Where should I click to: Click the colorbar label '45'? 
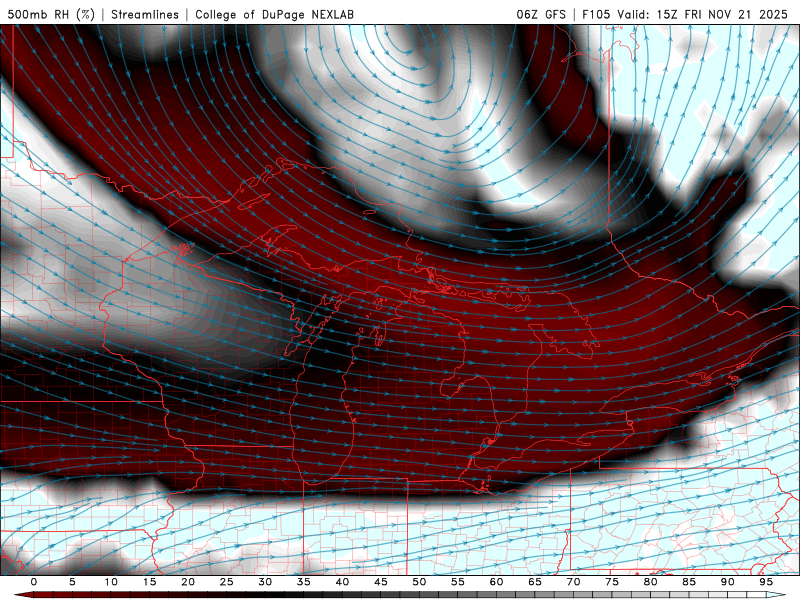[x=381, y=582]
